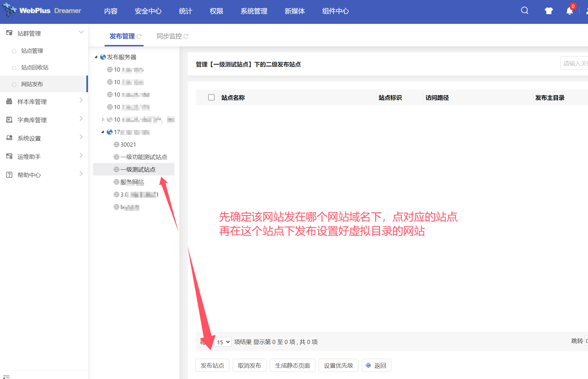The height and width of the screenshot is (379, 588).
Task: Select the 站点回收站 radio item
Action: (x=14, y=68)
